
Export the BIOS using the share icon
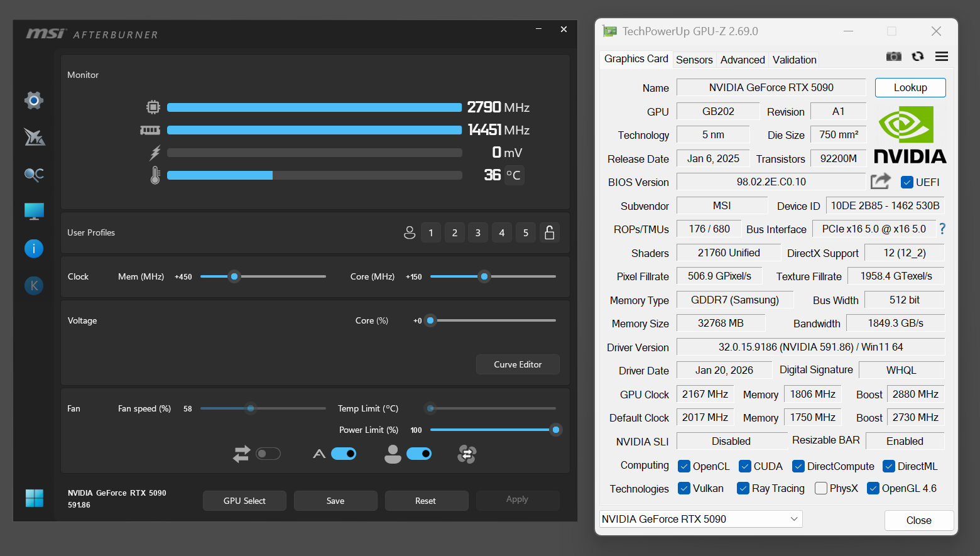(880, 181)
